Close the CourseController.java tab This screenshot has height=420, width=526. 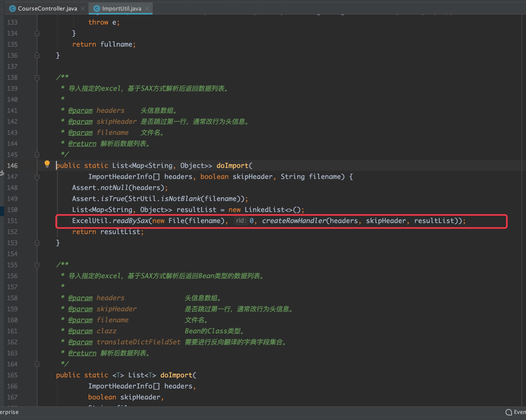pos(83,9)
